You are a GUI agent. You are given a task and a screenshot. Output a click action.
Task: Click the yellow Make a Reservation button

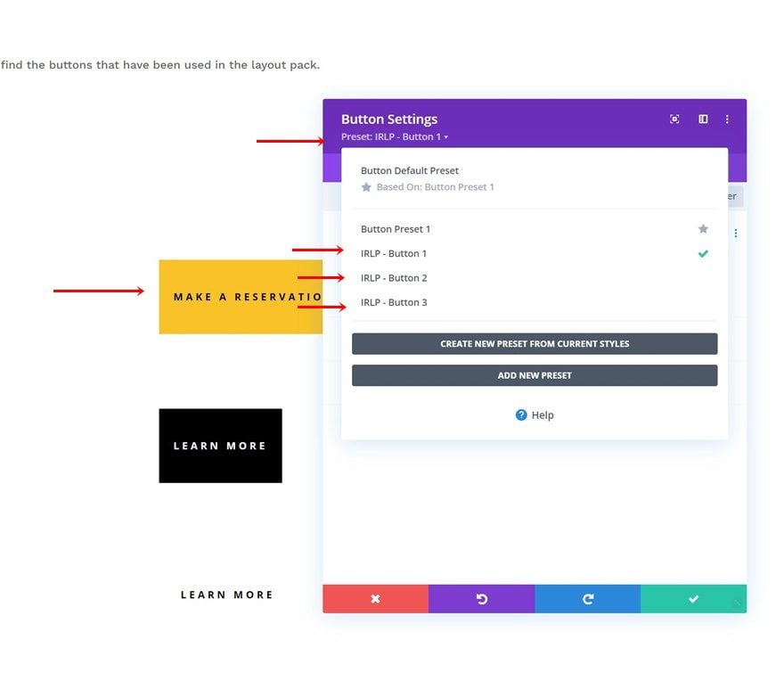(x=241, y=297)
